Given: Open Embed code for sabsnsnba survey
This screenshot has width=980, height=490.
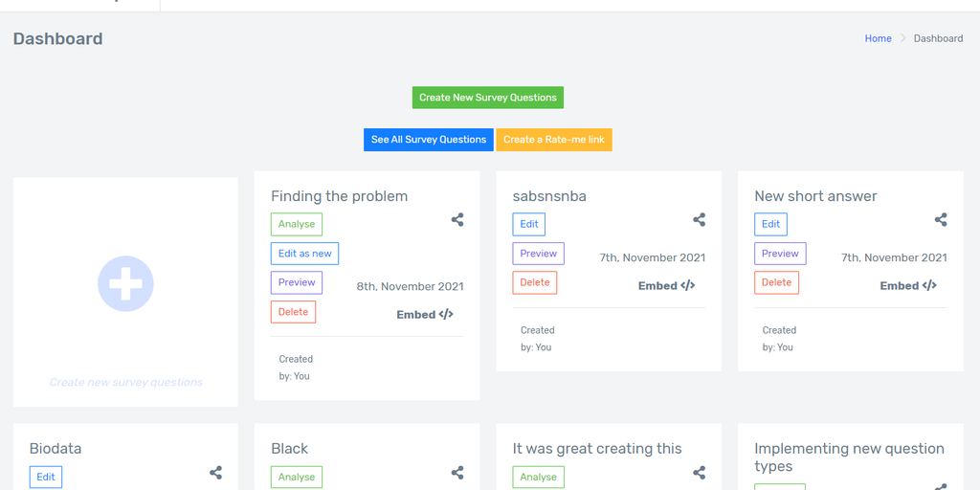Looking at the screenshot, I should [666, 285].
